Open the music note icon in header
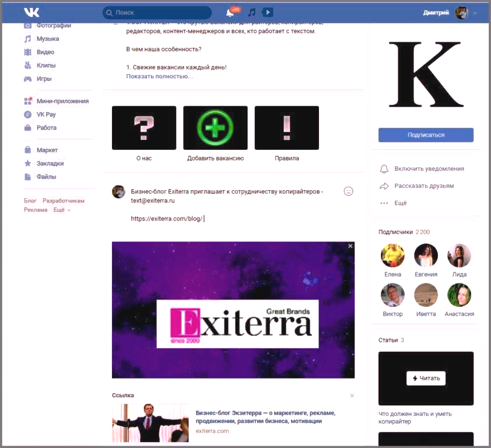 [x=252, y=12]
